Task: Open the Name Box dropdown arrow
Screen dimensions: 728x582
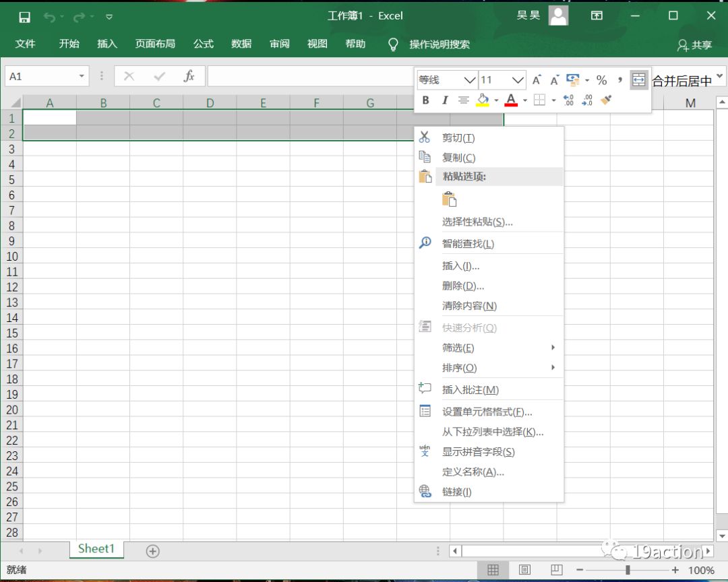Action: pyautogui.click(x=82, y=76)
